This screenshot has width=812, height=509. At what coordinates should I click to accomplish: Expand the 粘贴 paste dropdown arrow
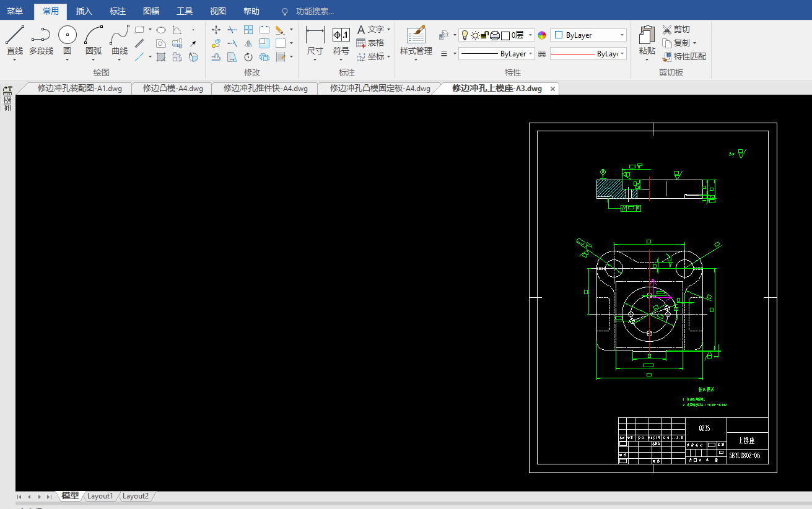click(x=647, y=59)
